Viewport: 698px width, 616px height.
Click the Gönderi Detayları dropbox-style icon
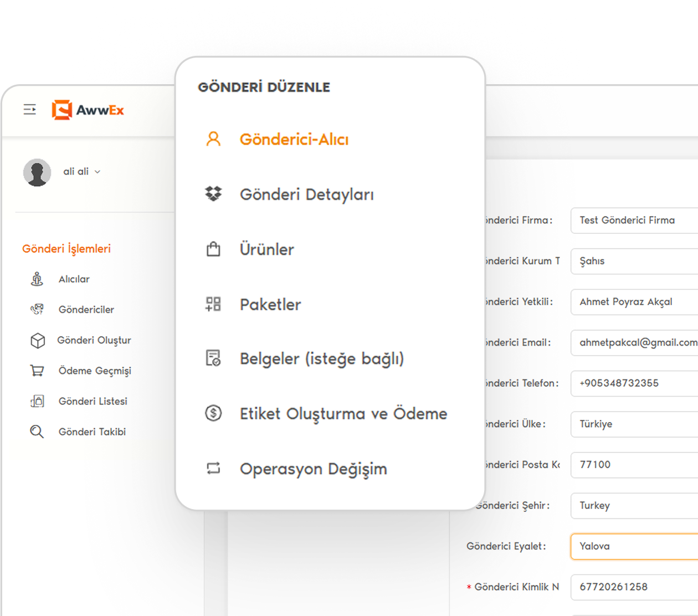(213, 194)
